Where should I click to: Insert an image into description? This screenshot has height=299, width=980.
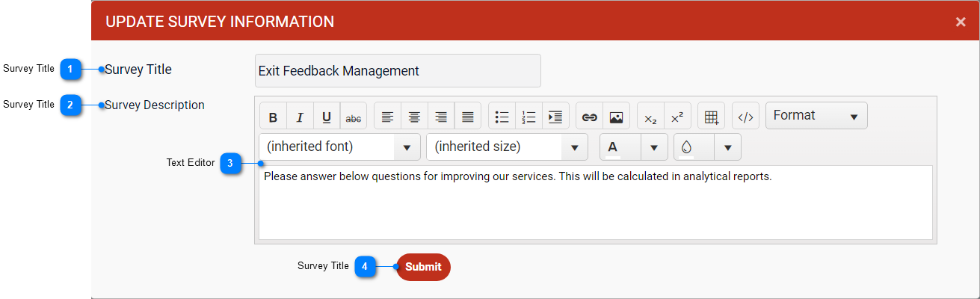click(616, 117)
